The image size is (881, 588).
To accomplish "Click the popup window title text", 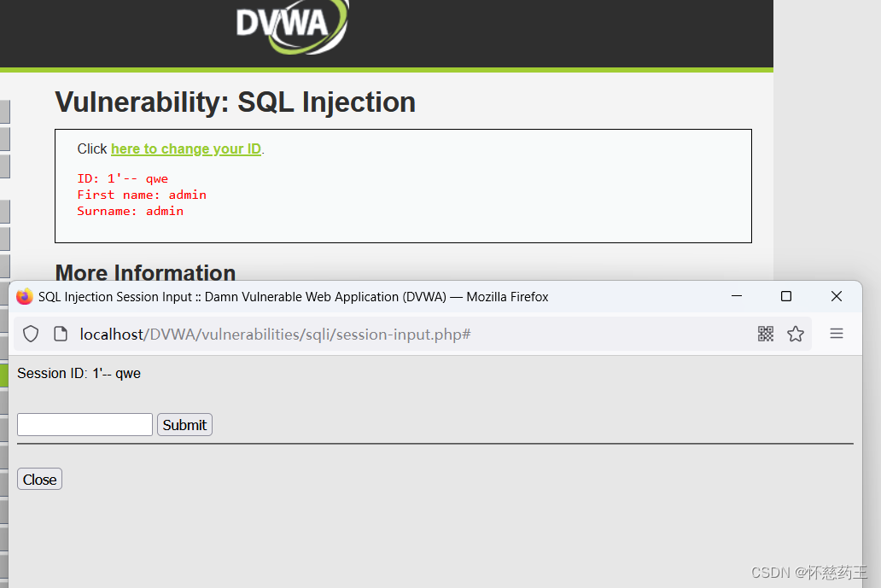I will [x=294, y=296].
